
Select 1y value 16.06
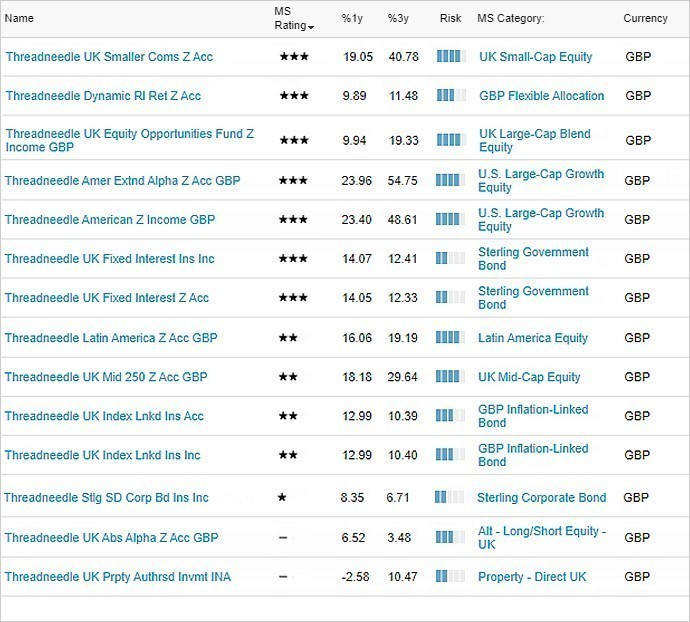[357, 338]
